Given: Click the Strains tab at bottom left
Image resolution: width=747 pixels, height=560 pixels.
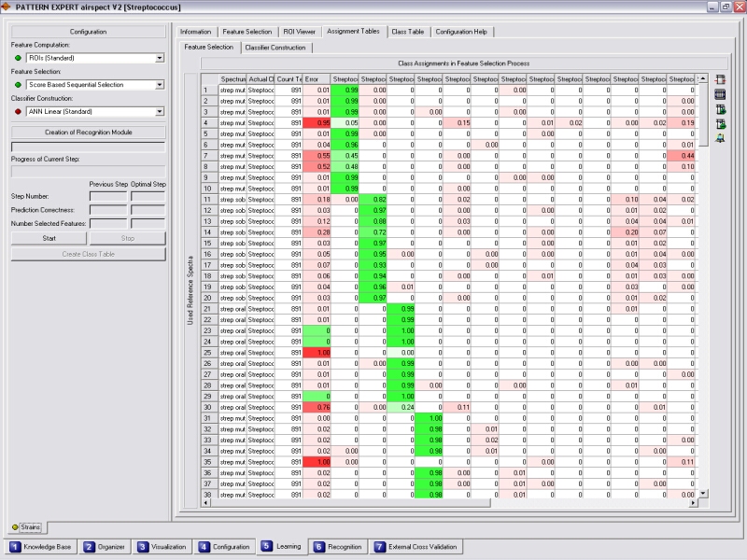Looking at the screenshot, I should [x=26, y=527].
